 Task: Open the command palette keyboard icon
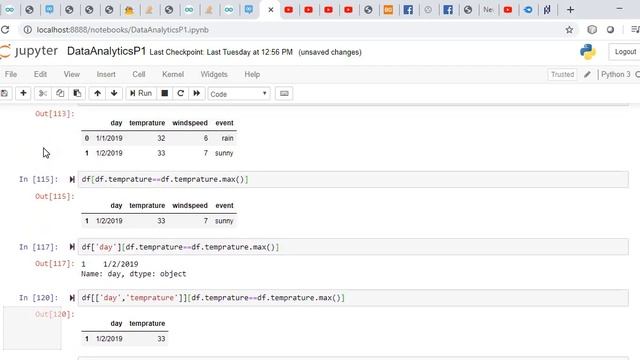284,93
